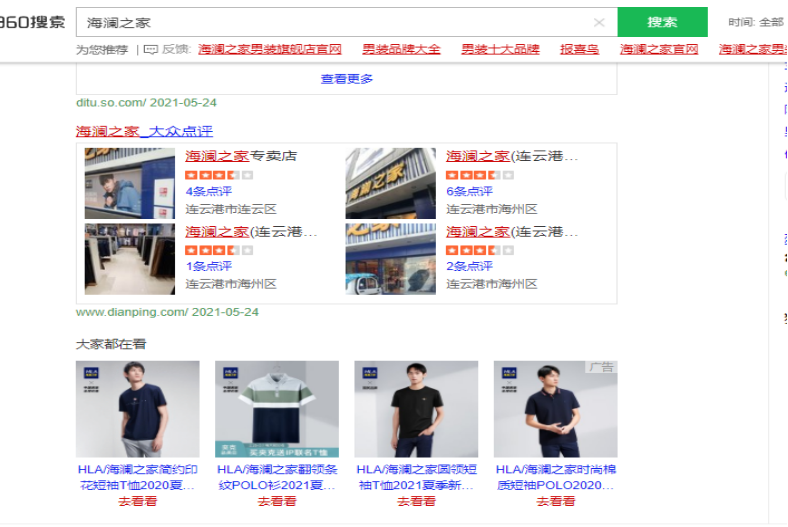Click star rating above 2条点评
The height and width of the screenshot is (527, 788).
click(x=480, y=250)
